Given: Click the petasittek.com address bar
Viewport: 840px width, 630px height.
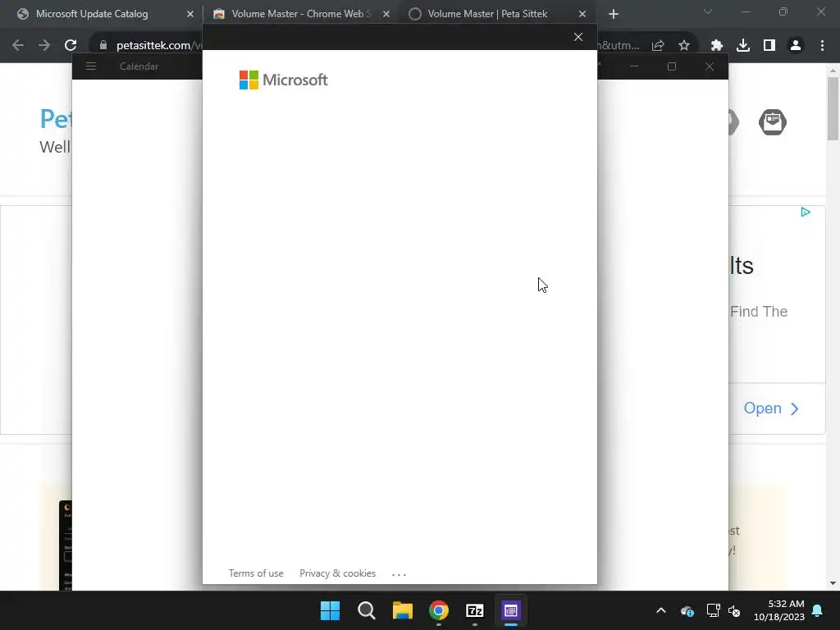Looking at the screenshot, I should point(153,46).
